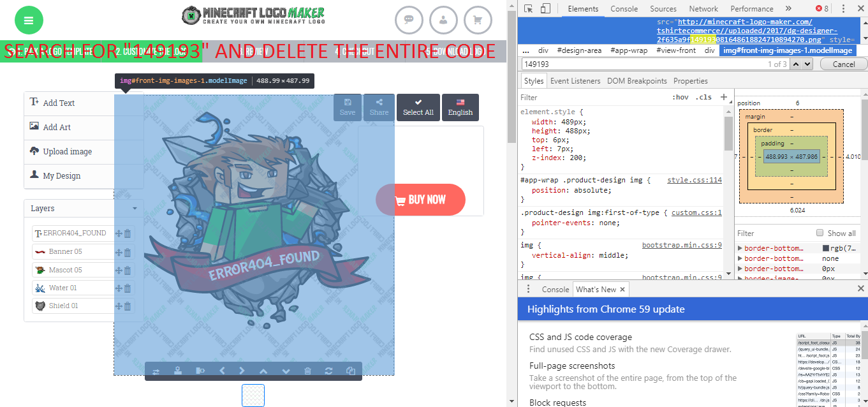The width and height of the screenshot is (868, 407).
Task: Click the refresh icon in bottom toolbar
Action: click(329, 371)
